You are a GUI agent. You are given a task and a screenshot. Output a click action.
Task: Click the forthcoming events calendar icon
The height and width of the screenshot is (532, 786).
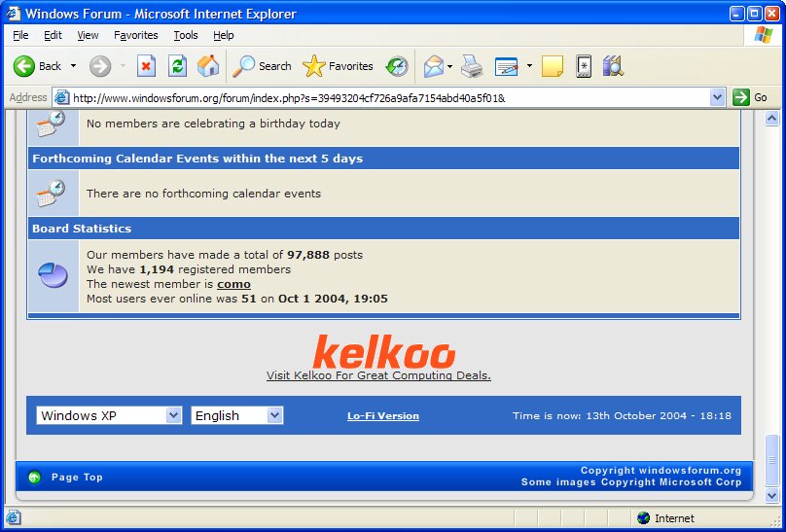pyautogui.click(x=52, y=193)
